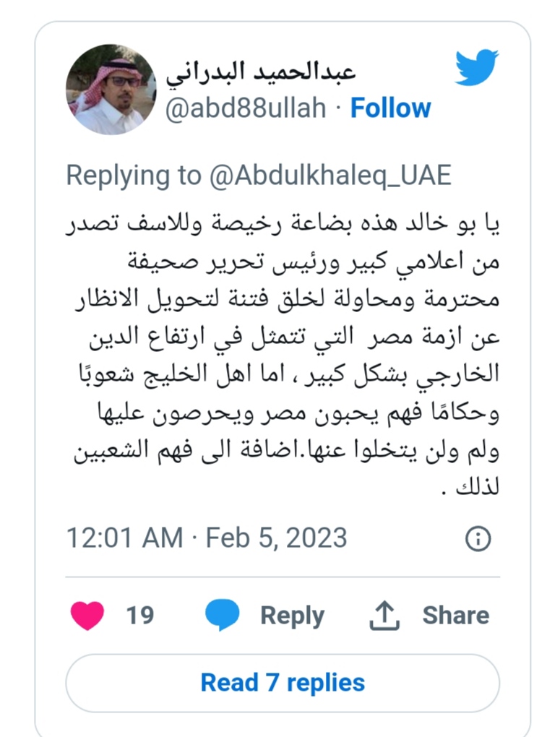Click the blue reply speech bubble icon

coord(223,615)
